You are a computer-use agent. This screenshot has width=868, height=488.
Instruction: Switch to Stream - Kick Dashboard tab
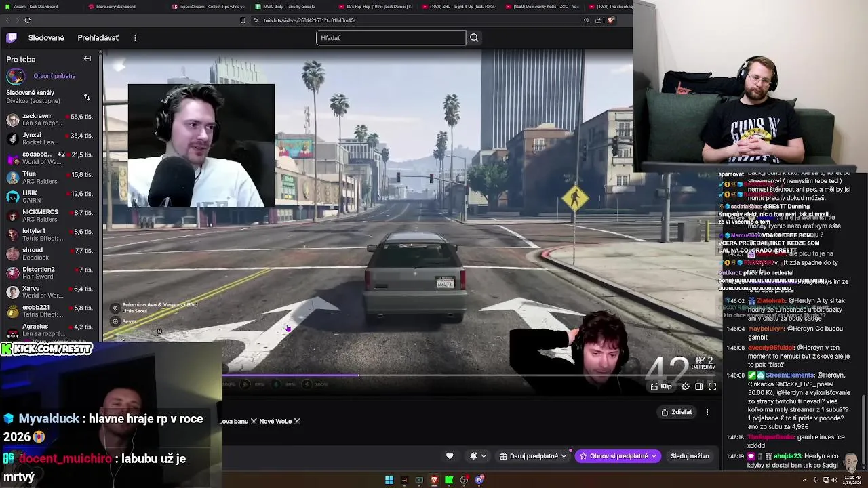coord(39,6)
